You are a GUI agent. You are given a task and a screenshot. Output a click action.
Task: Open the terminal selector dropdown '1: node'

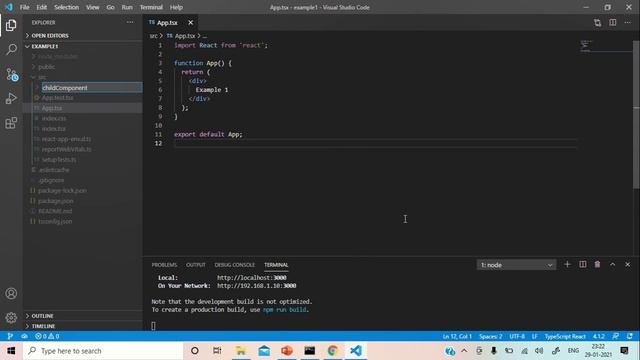point(516,265)
